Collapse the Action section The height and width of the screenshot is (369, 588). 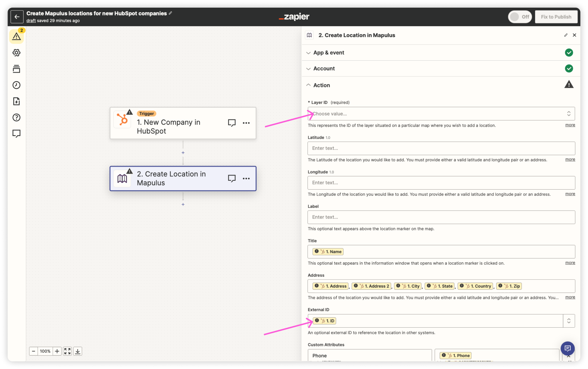point(441,85)
